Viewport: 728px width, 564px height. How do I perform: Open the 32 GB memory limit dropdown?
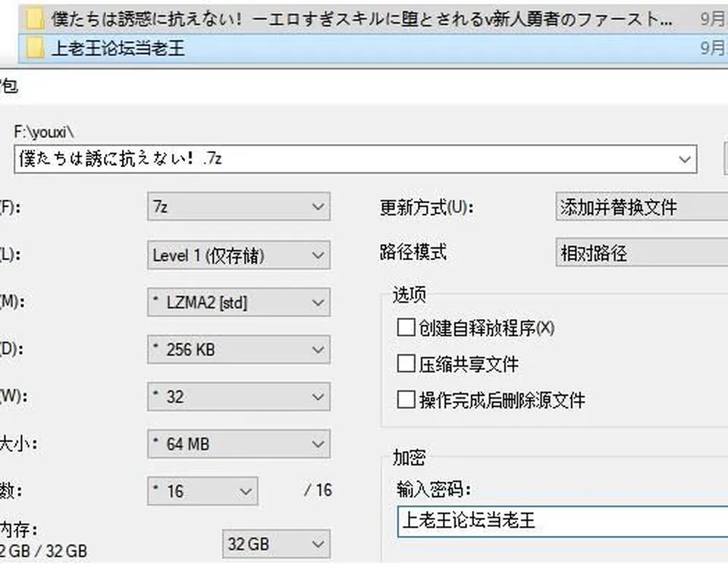(x=276, y=544)
